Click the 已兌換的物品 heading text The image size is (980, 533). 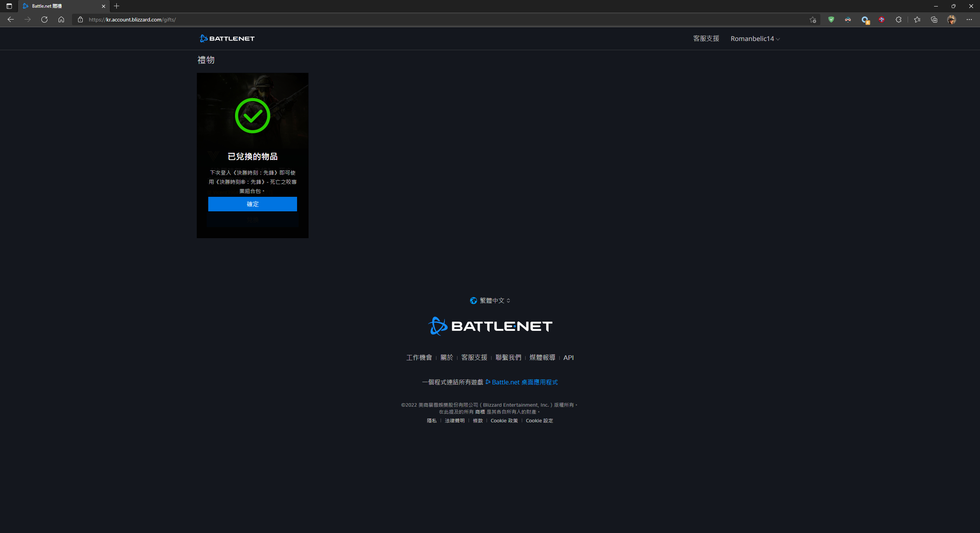click(x=253, y=156)
